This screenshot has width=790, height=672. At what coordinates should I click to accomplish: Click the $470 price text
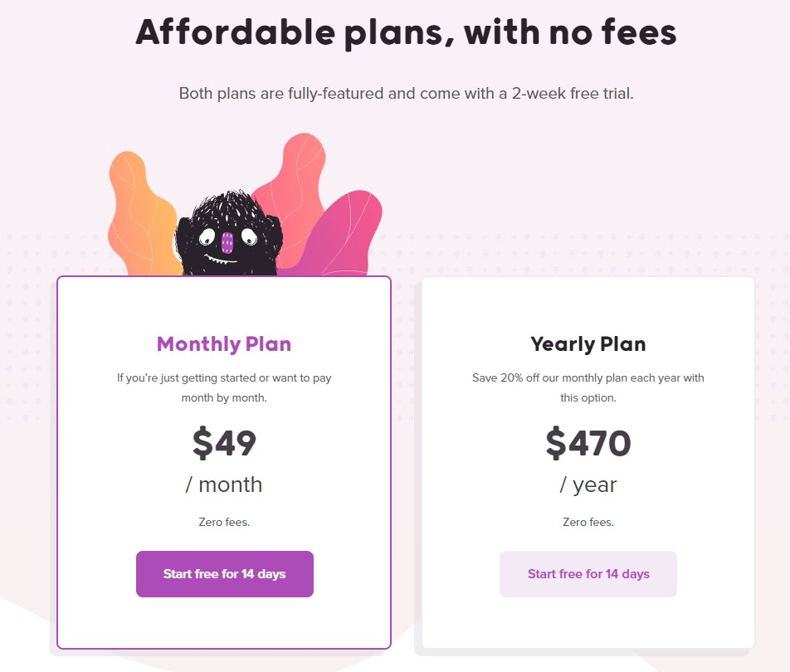point(588,443)
